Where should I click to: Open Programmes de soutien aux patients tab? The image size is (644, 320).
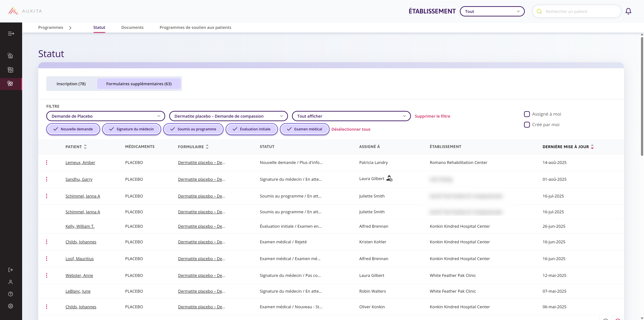point(195,28)
